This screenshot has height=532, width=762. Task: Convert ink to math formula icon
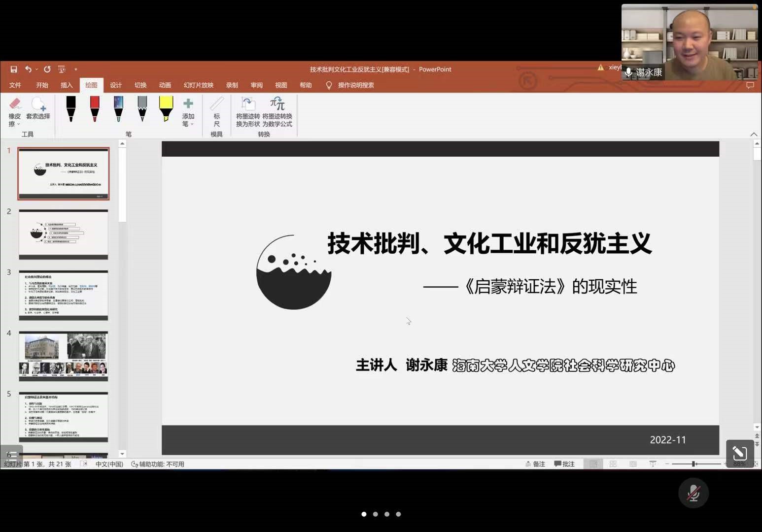pyautogui.click(x=277, y=112)
